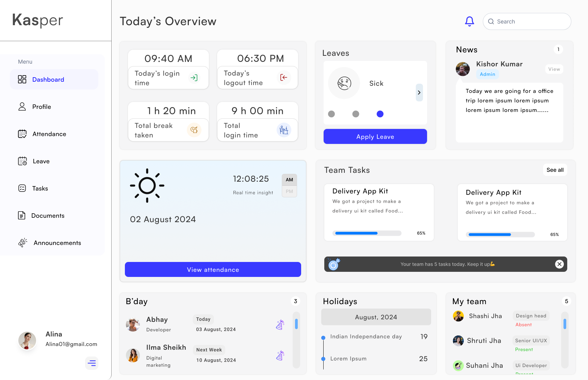Switch the clock to AM

point(289,180)
